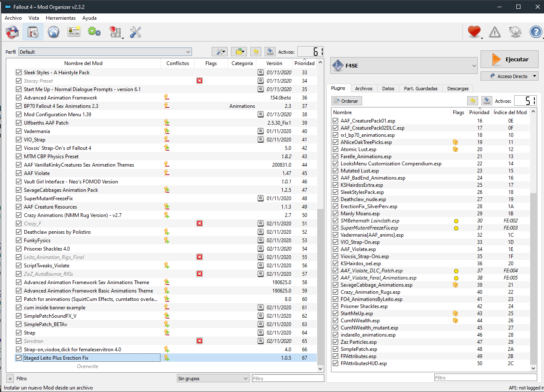Viewport: 544px width, 392px height.
Task: Switch to the Datos tab
Action: (x=388, y=89)
